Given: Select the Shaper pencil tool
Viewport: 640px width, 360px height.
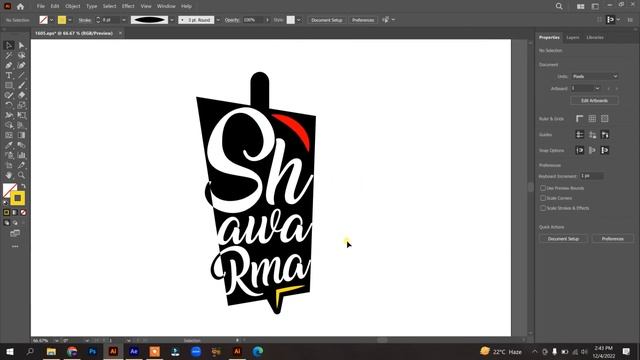Looking at the screenshot, I should (9, 95).
